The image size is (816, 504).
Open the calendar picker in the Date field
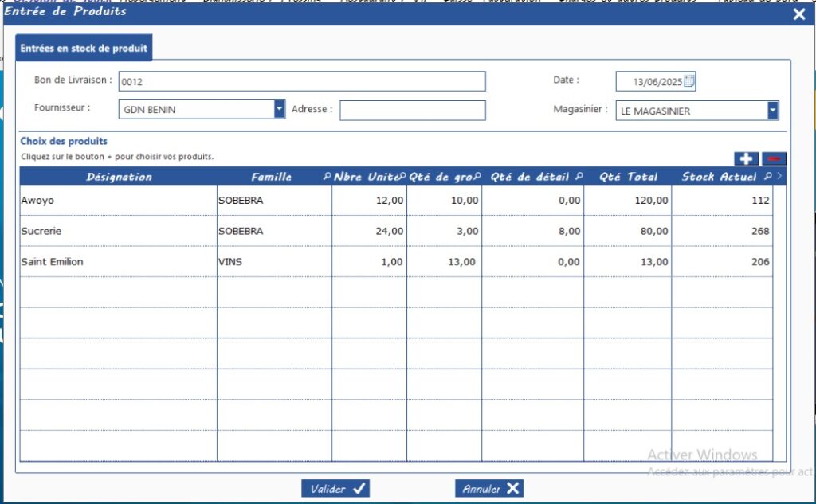(689, 81)
